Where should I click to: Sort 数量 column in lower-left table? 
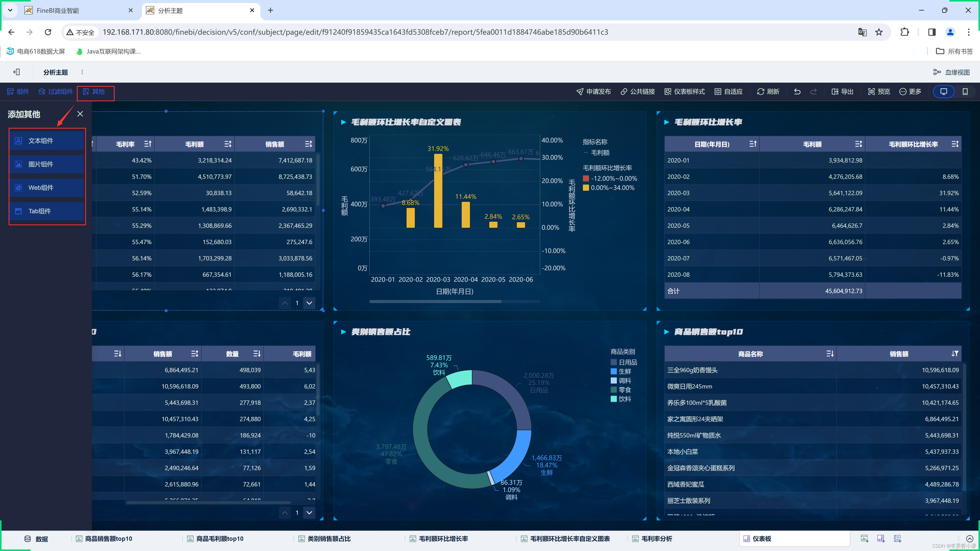tap(257, 354)
